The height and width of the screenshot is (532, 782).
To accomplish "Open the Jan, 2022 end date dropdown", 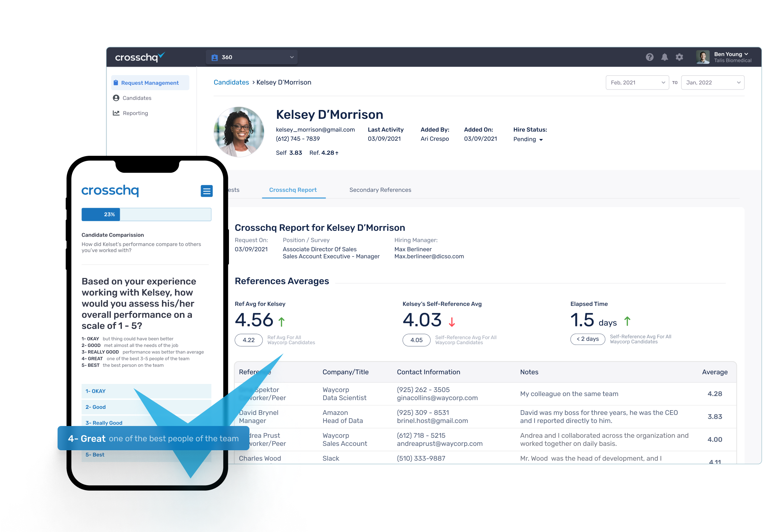I will point(712,82).
